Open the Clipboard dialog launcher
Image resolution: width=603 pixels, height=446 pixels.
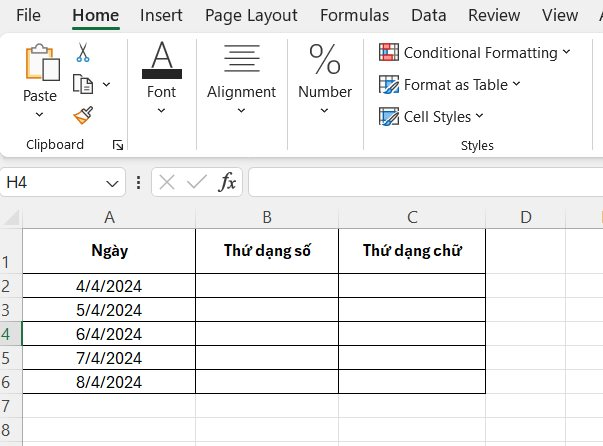(x=118, y=145)
